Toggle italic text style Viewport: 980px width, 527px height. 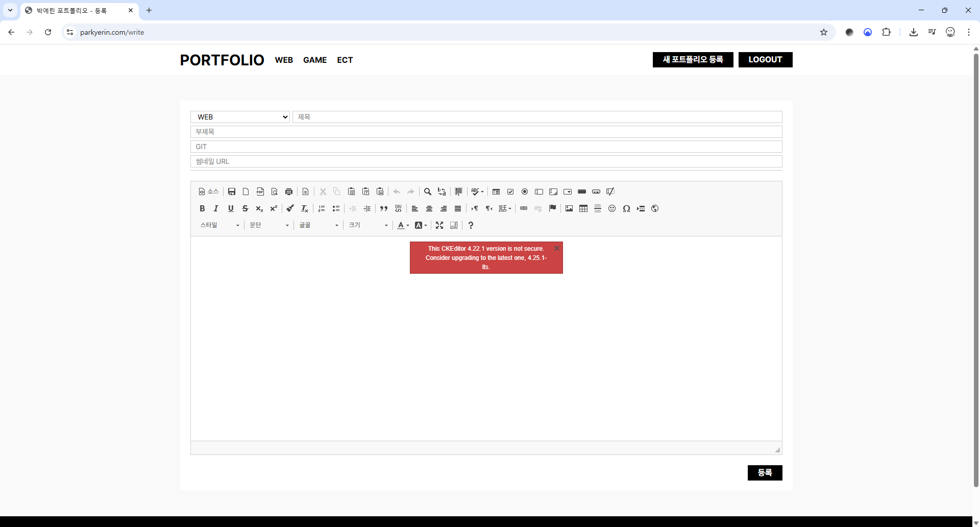point(216,208)
